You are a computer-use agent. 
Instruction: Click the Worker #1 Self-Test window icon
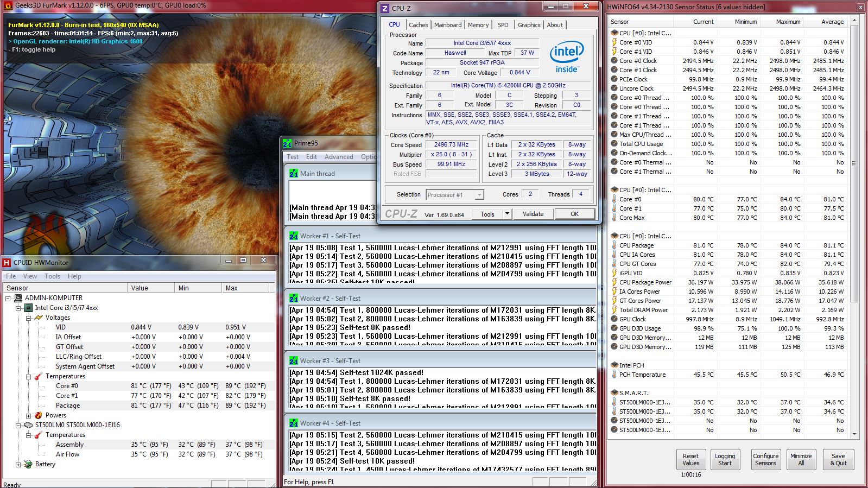(x=294, y=236)
